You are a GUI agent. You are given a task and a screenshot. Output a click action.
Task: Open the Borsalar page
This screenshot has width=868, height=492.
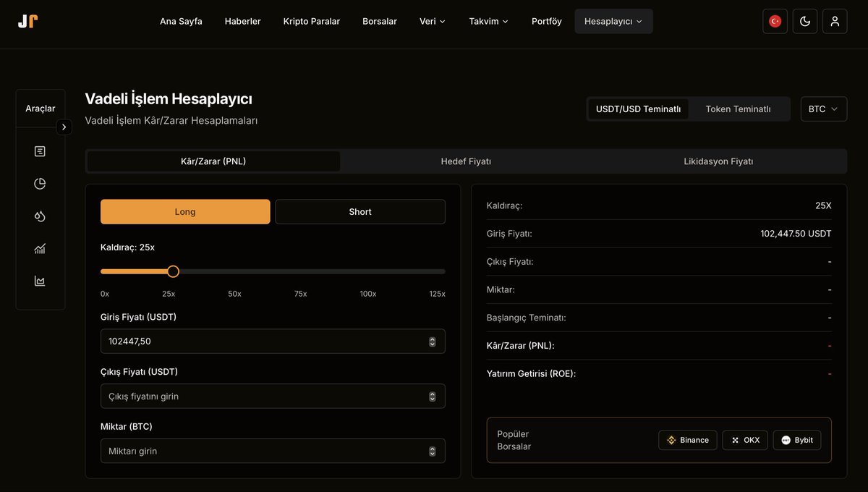pyautogui.click(x=380, y=21)
